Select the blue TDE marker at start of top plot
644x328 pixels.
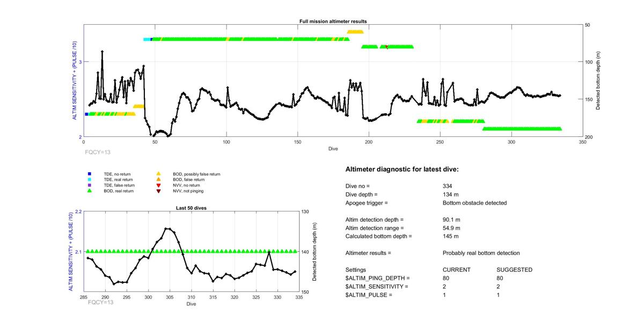click(x=86, y=114)
